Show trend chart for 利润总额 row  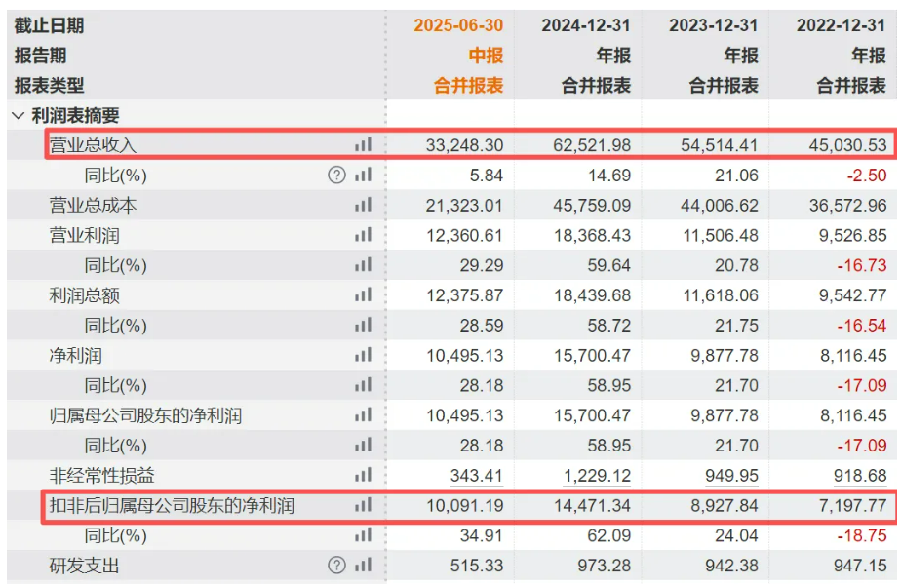pyautogui.click(x=363, y=295)
